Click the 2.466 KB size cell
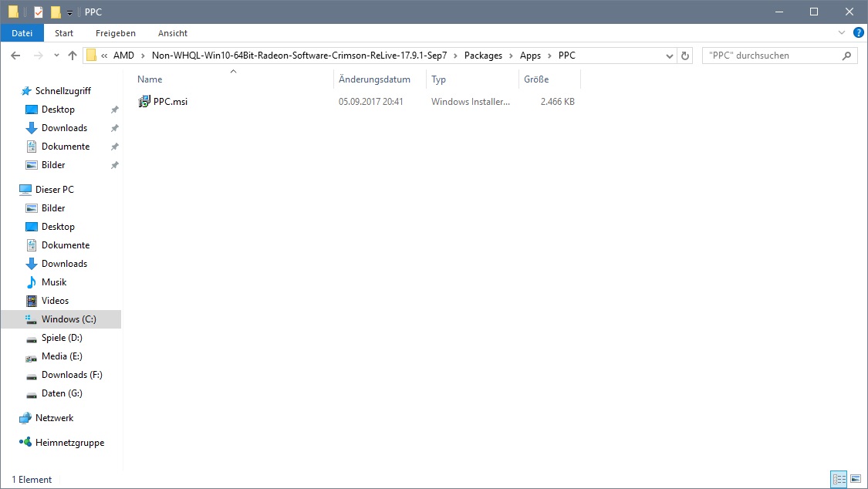The width and height of the screenshot is (868, 489). tap(557, 102)
